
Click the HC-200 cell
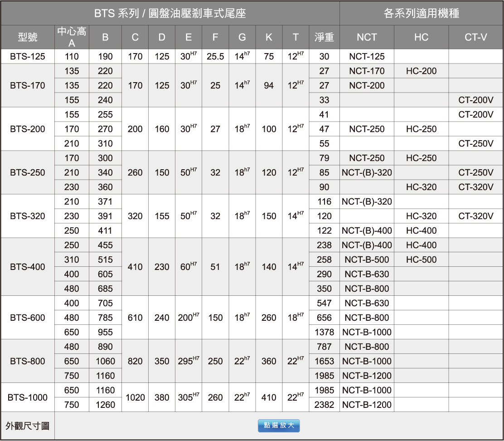[421, 71]
